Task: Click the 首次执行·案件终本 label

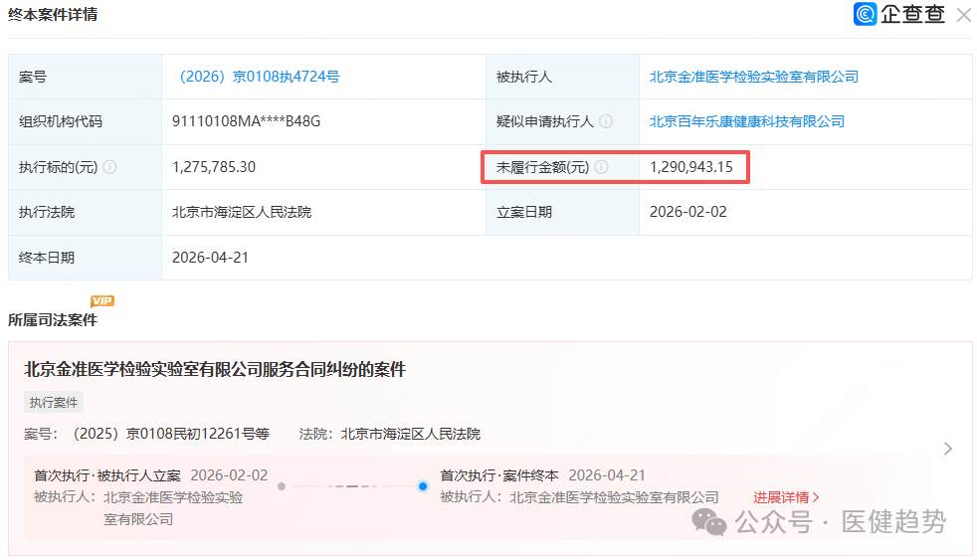Action: pyautogui.click(x=499, y=475)
